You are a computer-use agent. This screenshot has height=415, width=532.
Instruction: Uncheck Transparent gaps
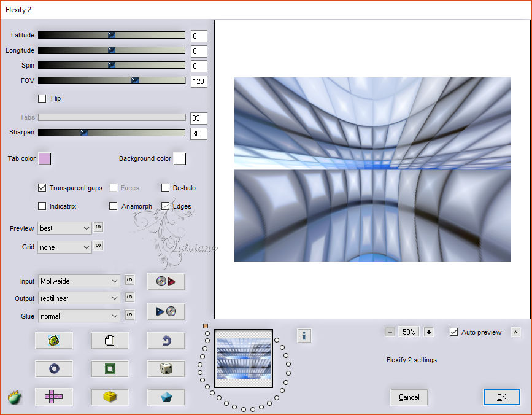(42, 188)
